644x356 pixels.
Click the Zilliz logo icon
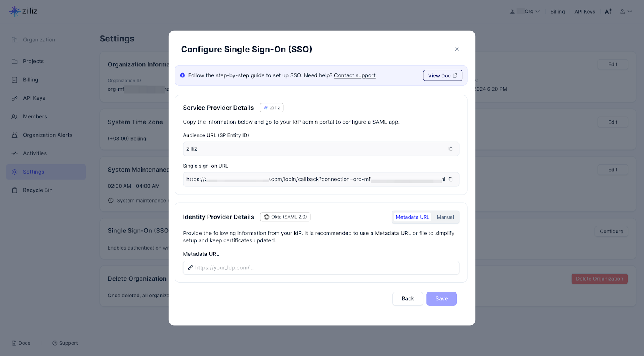pyautogui.click(x=15, y=11)
